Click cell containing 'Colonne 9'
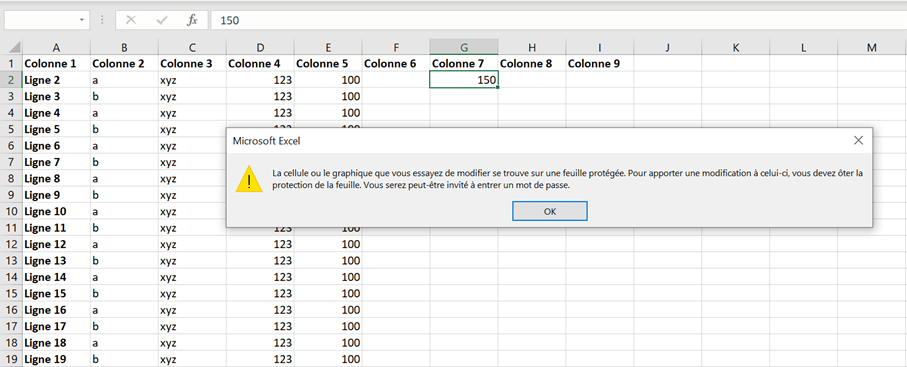 (600, 64)
